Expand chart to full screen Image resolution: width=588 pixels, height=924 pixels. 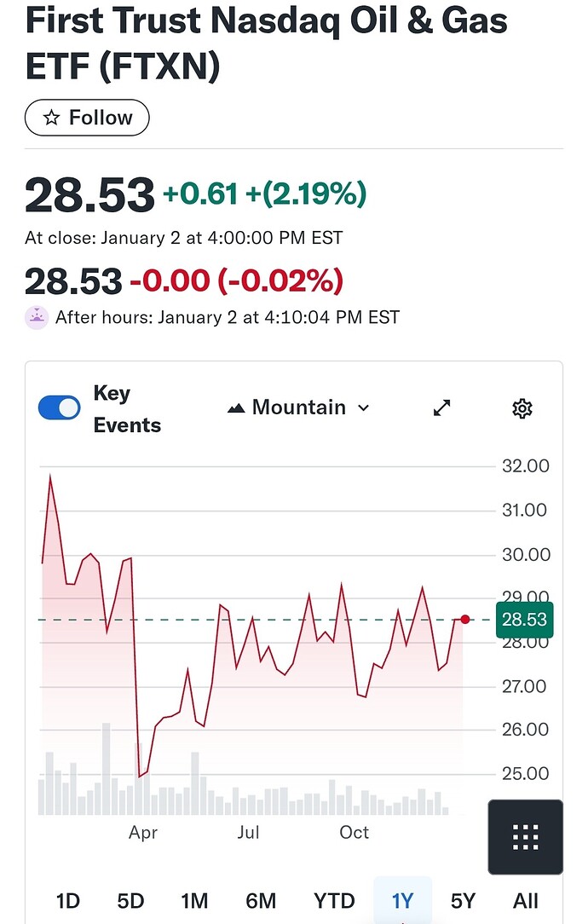coord(441,408)
